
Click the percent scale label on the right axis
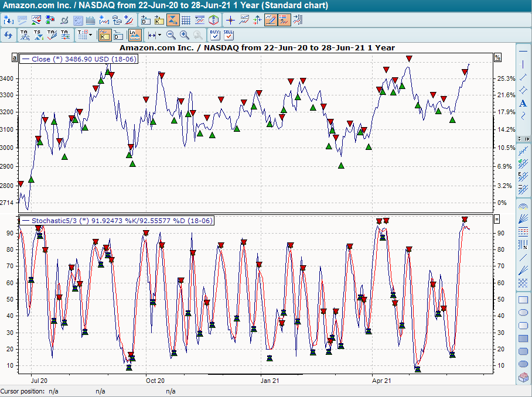[499, 57]
